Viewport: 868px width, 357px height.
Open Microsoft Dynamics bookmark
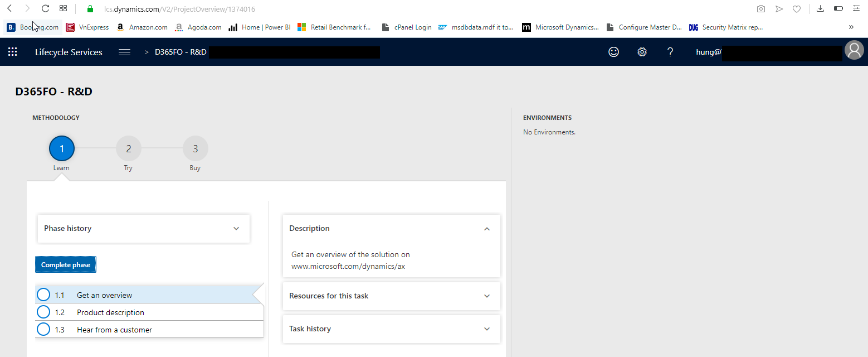tap(560, 27)
